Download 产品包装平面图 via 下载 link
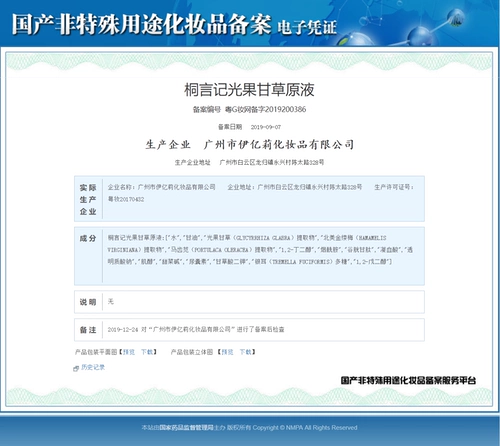Image resolution: width=500 pixels, height=446 pixels. (x=147, y=352)
